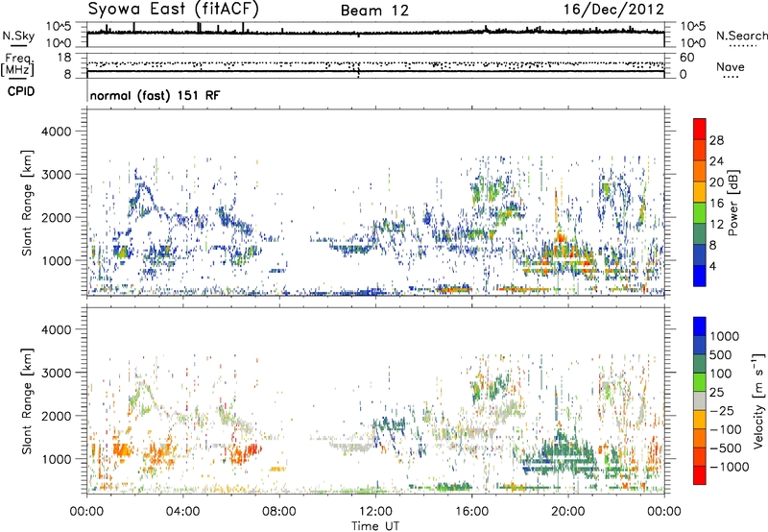Image resolution: width=768 pixels, height=532 pixels.
Task: Select power color bar segment between 20 and 24
Action: point(700,171)
